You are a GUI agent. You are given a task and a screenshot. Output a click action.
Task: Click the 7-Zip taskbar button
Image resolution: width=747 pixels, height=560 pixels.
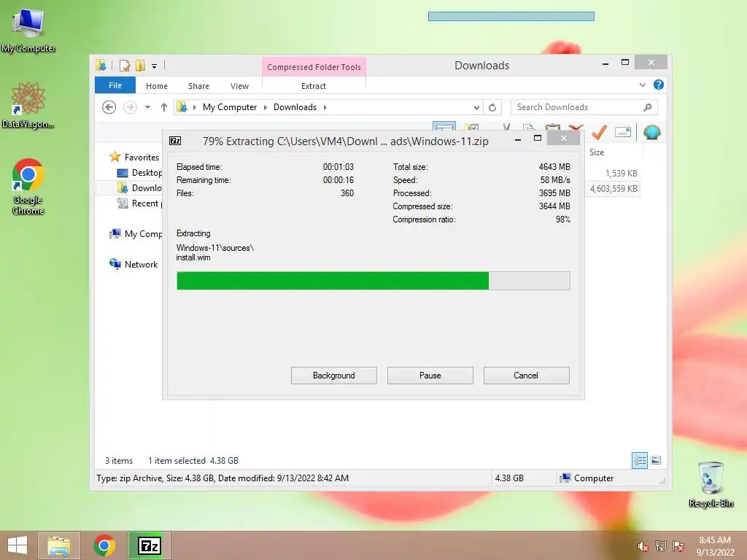[x=149, y=545]
